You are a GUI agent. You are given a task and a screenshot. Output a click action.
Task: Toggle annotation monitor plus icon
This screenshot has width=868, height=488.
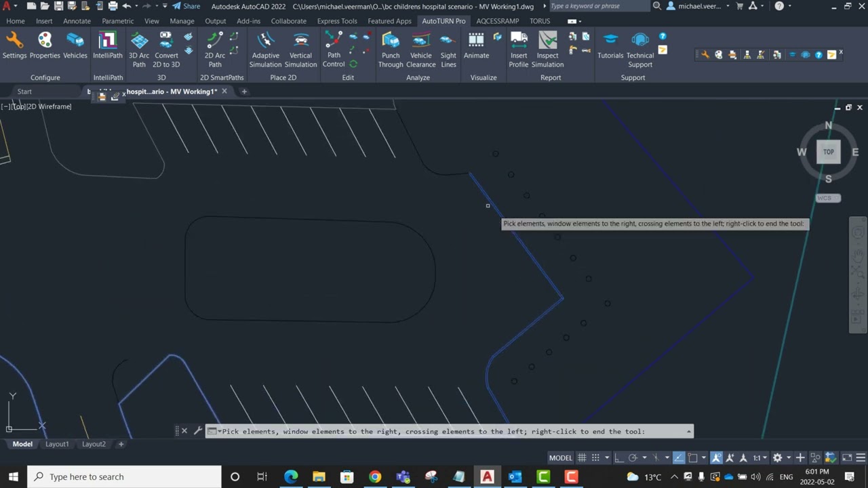(800, 457)
